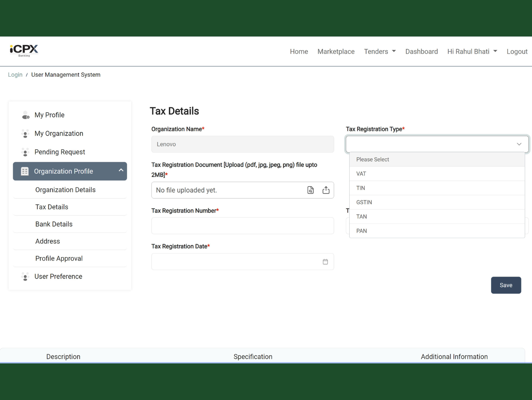Click the iCPX Banking logo
Image resolution: width=532 pixels, height=400 pixels.
click(24, 50)
